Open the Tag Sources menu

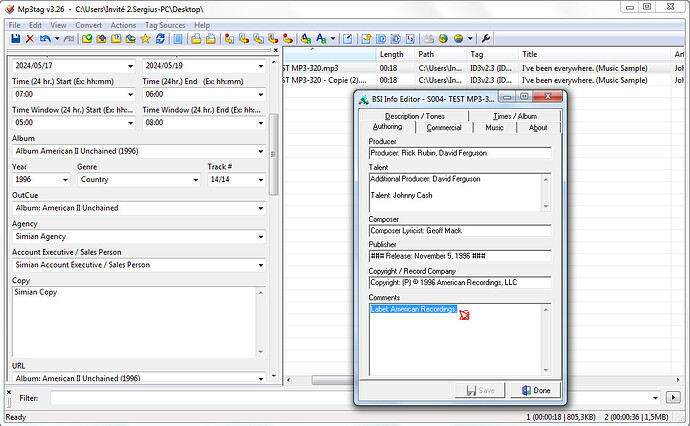[165, 25]
